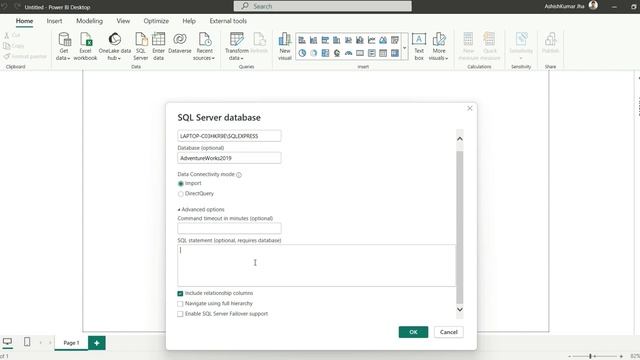Insert a stacked bar chart visual
640x360 pixels.
point(302,40)
